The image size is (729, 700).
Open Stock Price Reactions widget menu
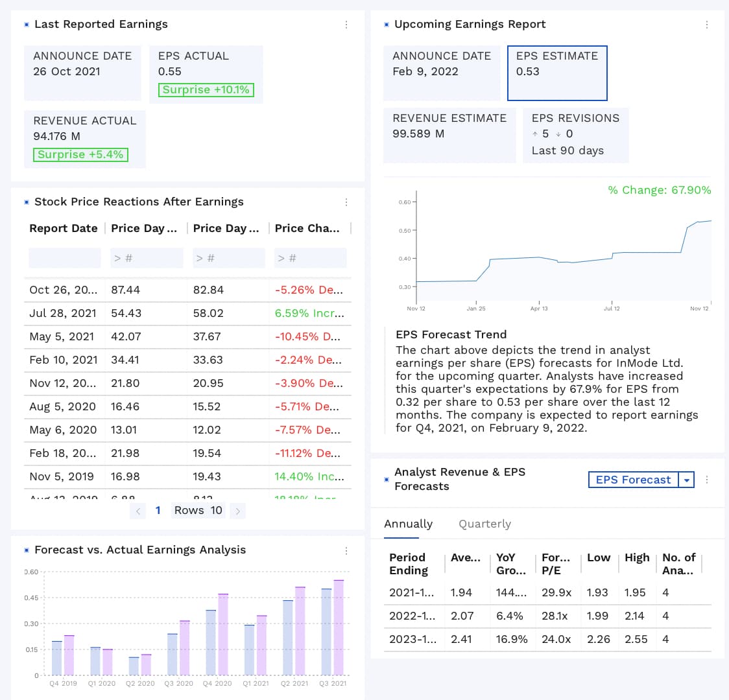(346, 202)
